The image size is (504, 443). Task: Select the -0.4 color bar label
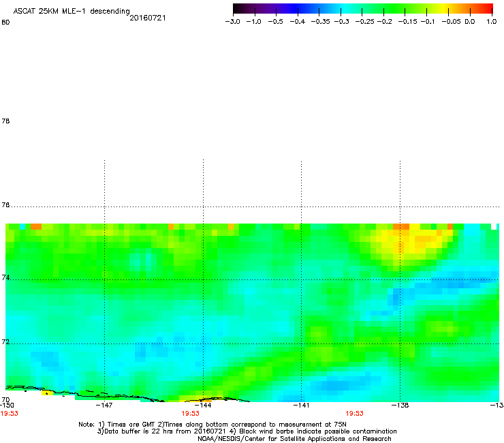(x=298, y=22)
